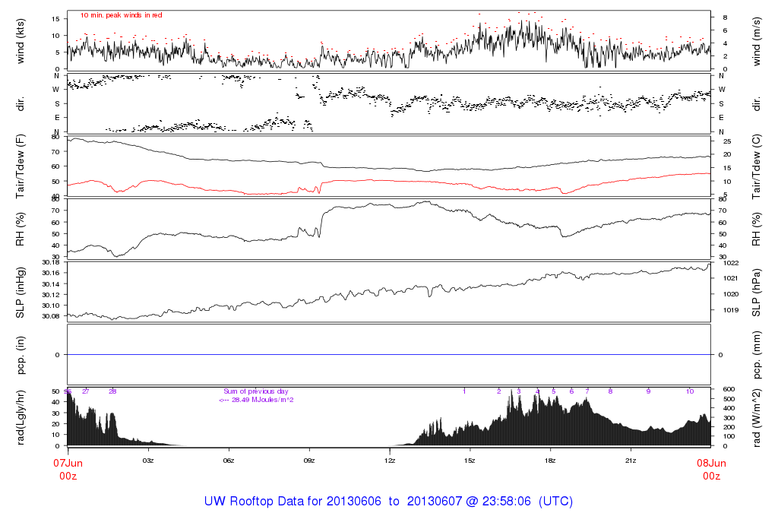Click the 'wind (m/s)' right axis label
The height and width of the screenshot is (532, 778).
758,41
